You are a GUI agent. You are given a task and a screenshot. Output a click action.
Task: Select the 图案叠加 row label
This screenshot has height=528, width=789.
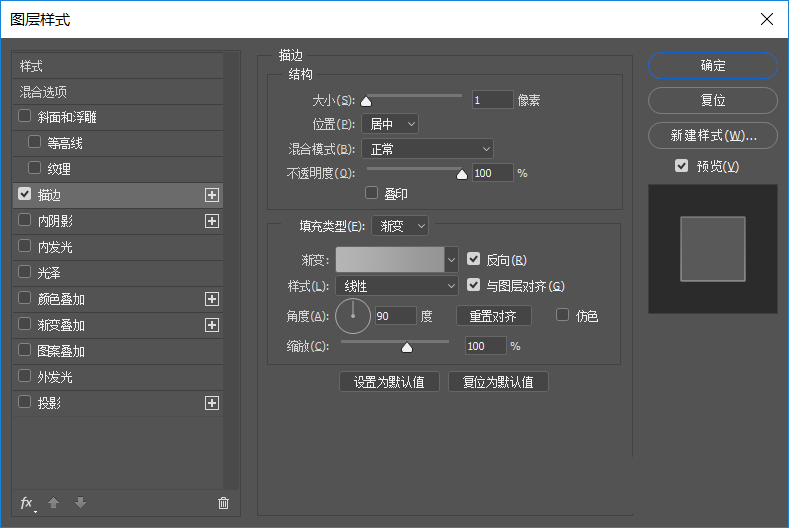tap(61, 351)
